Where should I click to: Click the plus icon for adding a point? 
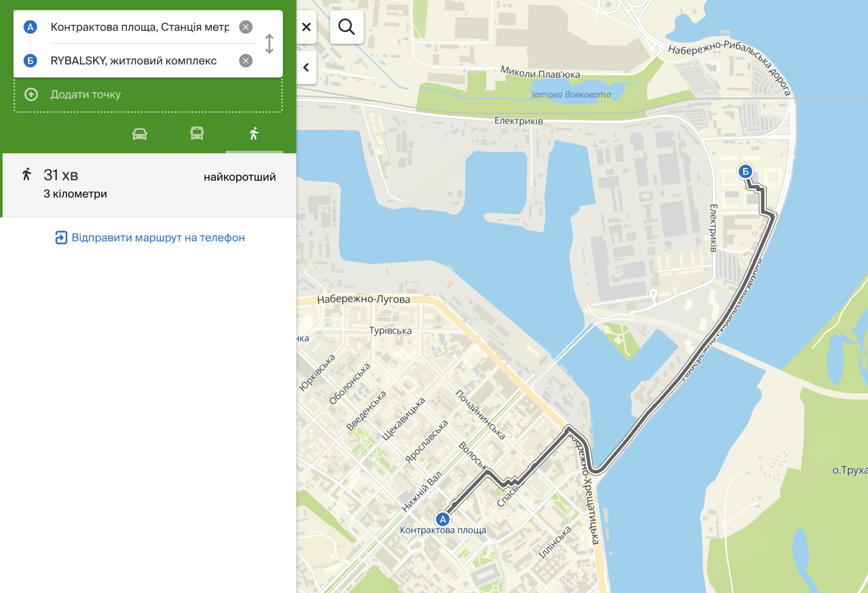click(x=32, y=95)
